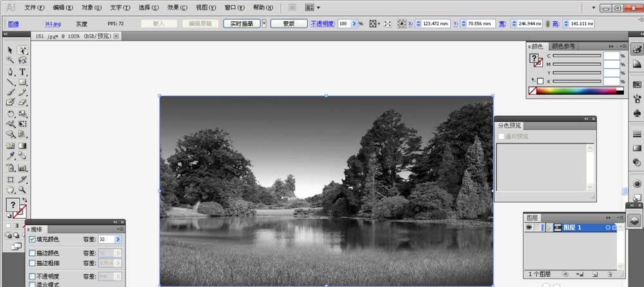The width and height of the screenshot is (644, 287).
Task: Select the Gradient tool
Action: tap(23, 146)
